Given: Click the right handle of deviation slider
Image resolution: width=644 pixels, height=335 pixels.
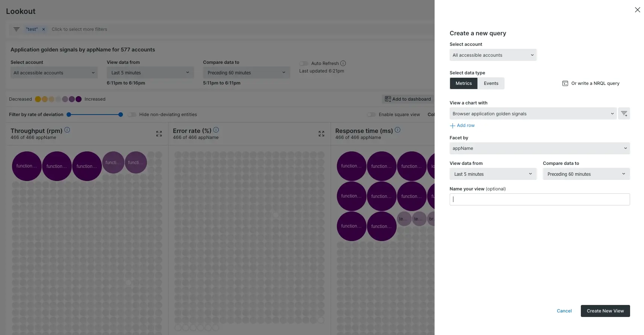Looking at the screenshot, I should 120,115.
